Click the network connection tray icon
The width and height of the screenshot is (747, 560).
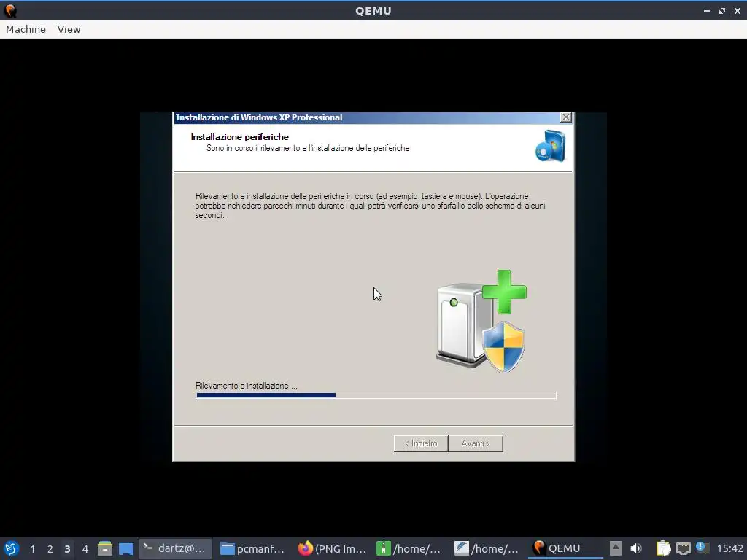click(683, 548)
